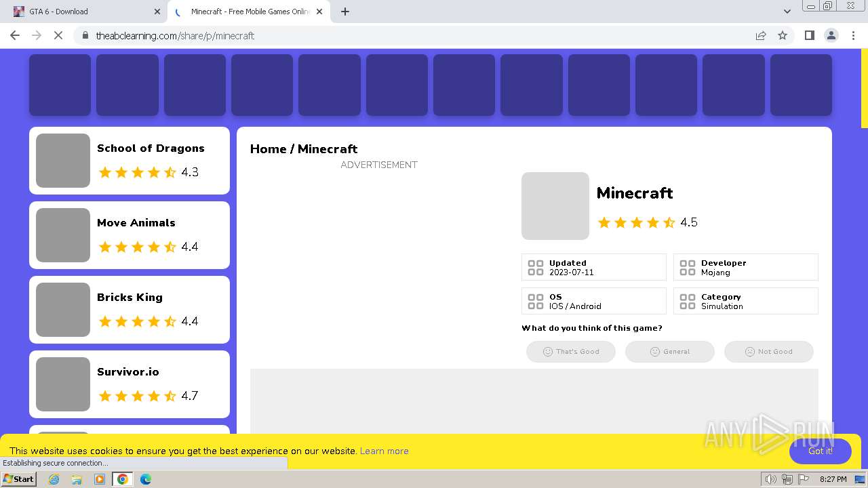868x488 pixels.
Task: Open File Explorer from the taskbar
Action: click(77, 479)
